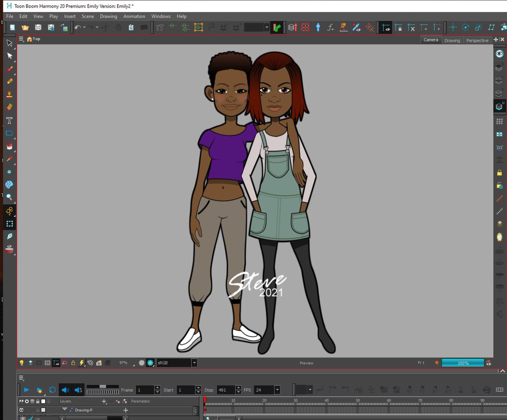This screenshot has width=507, height=420.
Task: Select the Text tool
Action: (9, 120)
